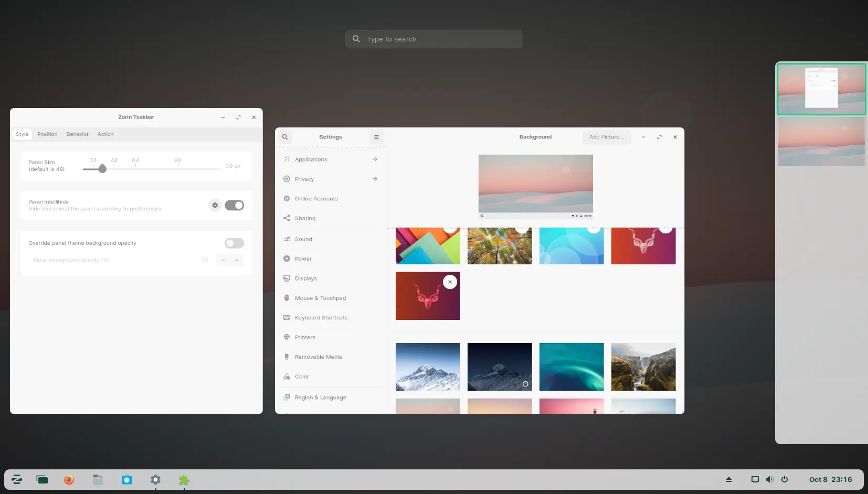This screenshot has height=494, width=868.
Task: Click the Zorin start menu icon
Action: point(17,480)
